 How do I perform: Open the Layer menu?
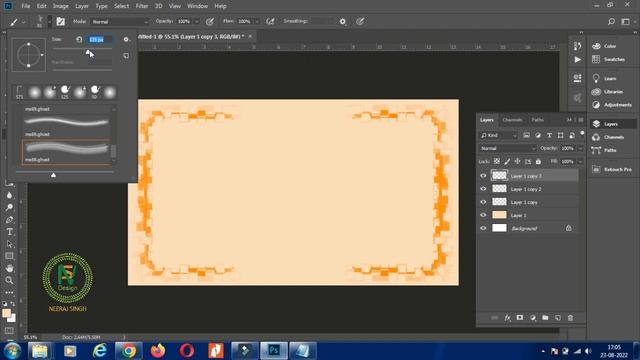coord(82,6)
